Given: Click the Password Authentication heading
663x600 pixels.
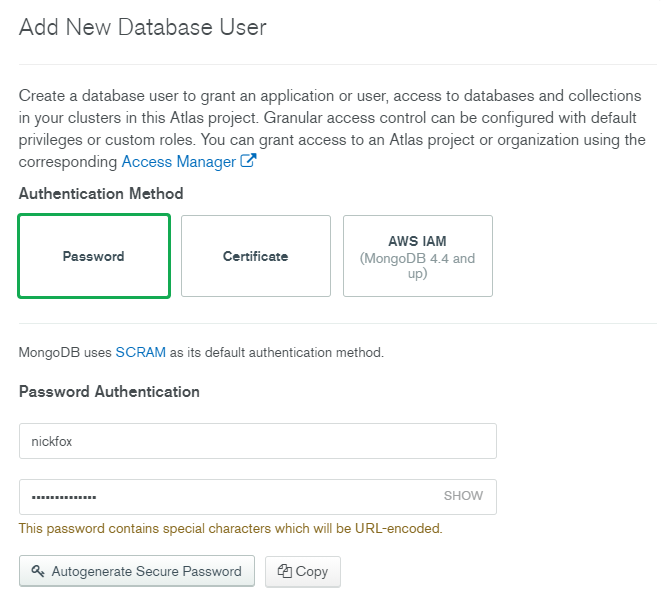Looking at the screenshot, I should point(109,392).
